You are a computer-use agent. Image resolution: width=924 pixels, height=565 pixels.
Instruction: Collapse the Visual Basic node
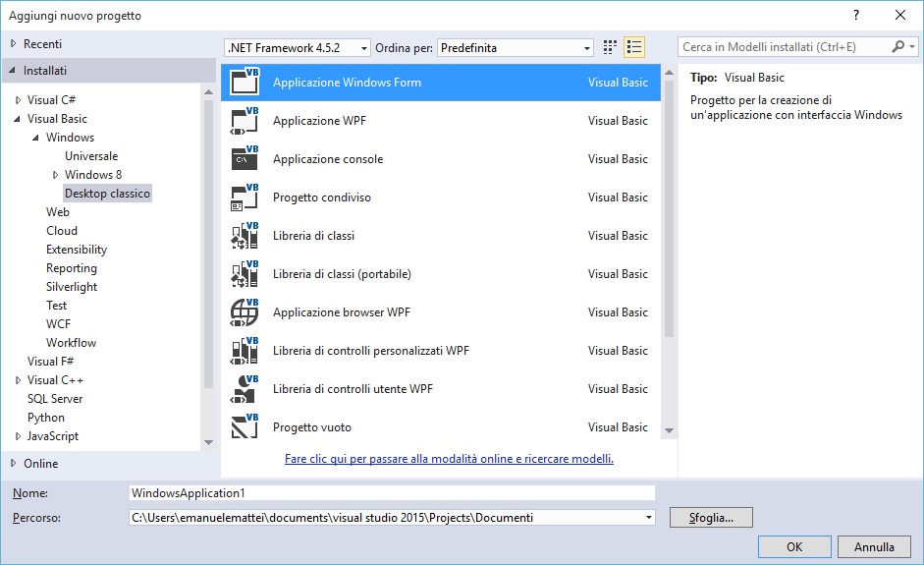coord(17,119)
